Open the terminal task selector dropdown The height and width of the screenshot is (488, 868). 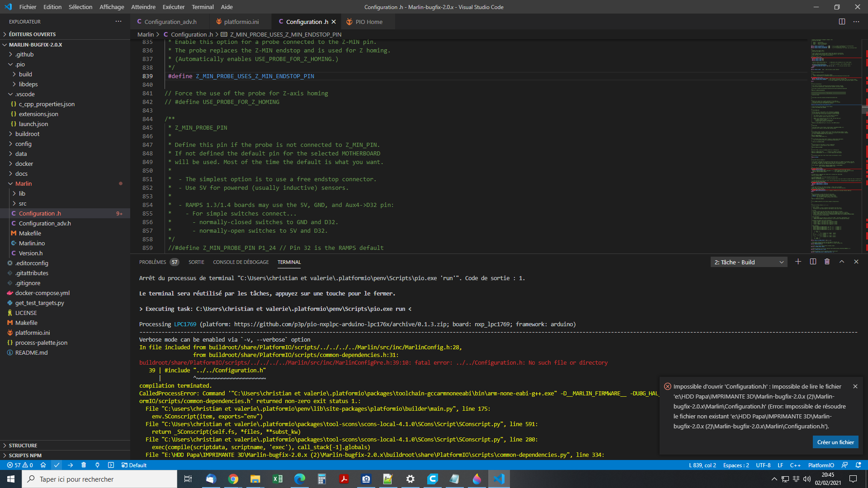[x=749, y=262]
